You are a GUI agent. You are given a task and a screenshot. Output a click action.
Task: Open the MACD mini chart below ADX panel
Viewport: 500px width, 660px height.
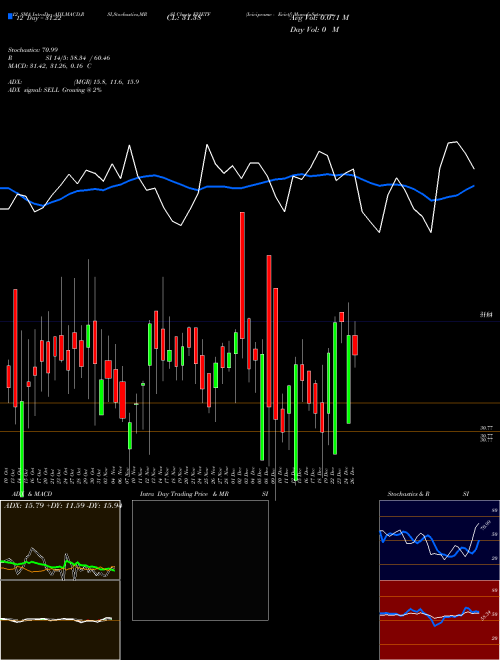(60, 620)
